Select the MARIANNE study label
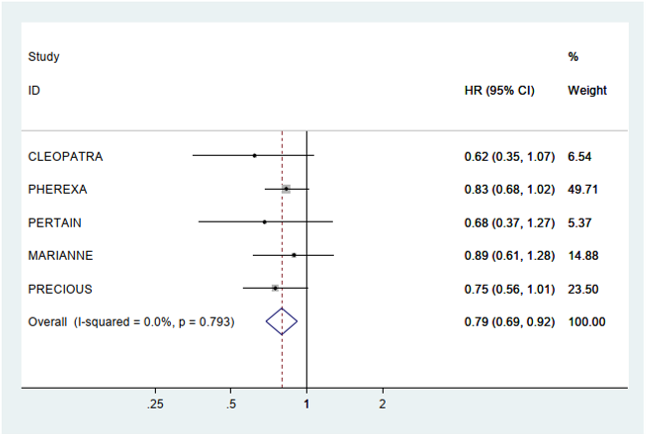 click(x=61, y=255)
